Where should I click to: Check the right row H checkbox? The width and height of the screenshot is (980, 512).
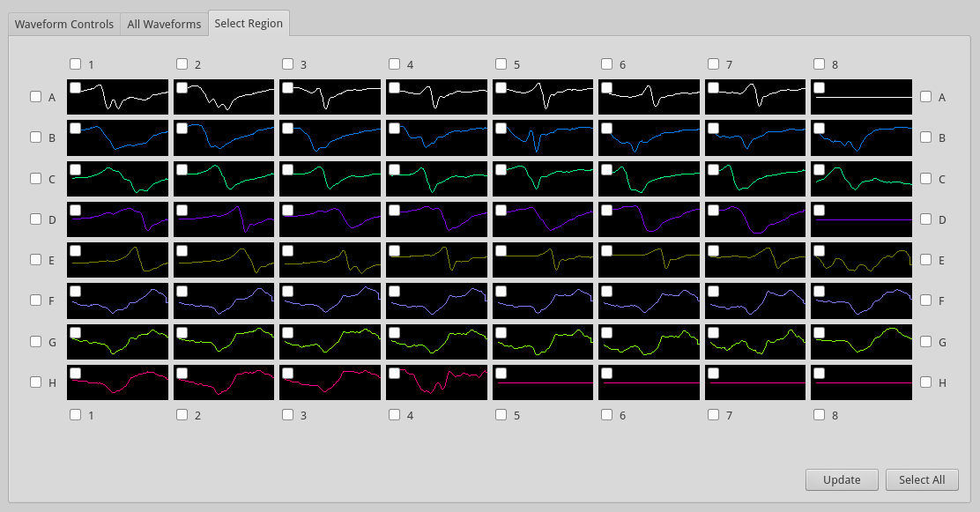point(926,382)
